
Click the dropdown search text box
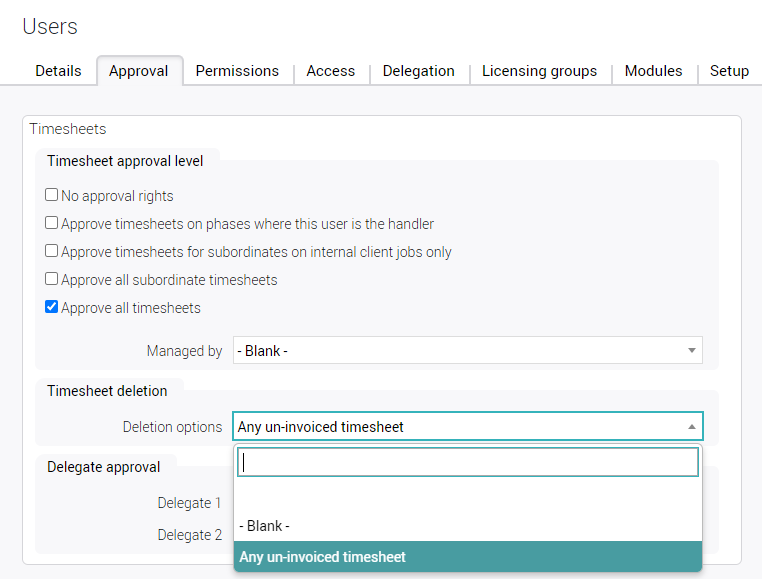468,463
